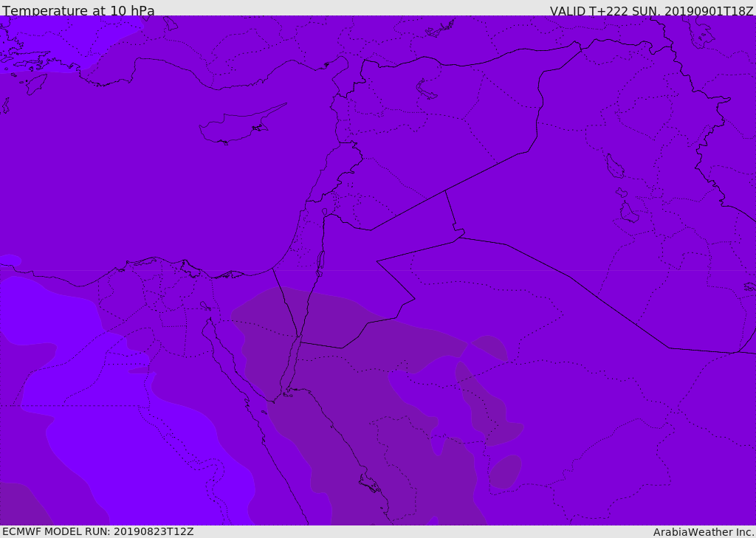Click the 'ArabiaWeather Inc.' credit text

tap(704, 532)
